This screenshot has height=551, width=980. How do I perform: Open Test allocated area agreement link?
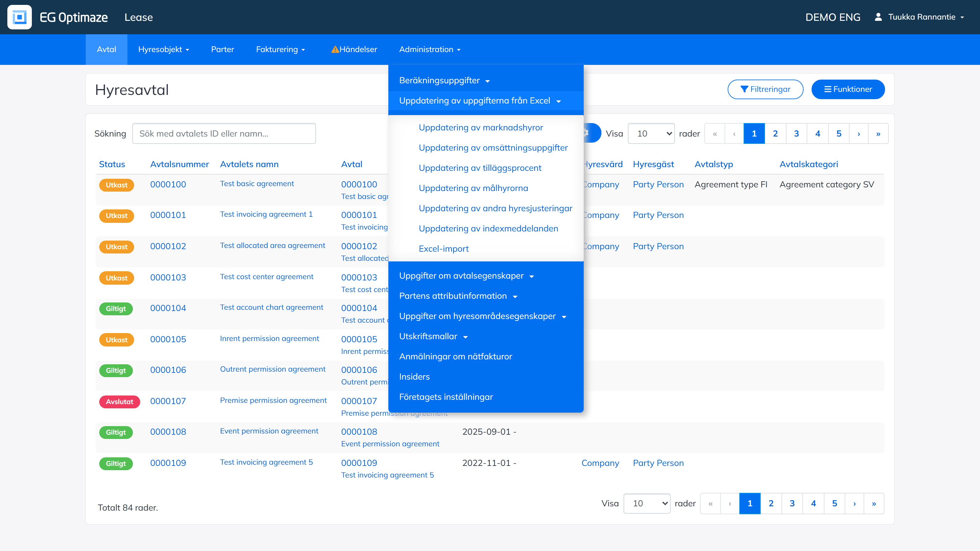[272, 246]
